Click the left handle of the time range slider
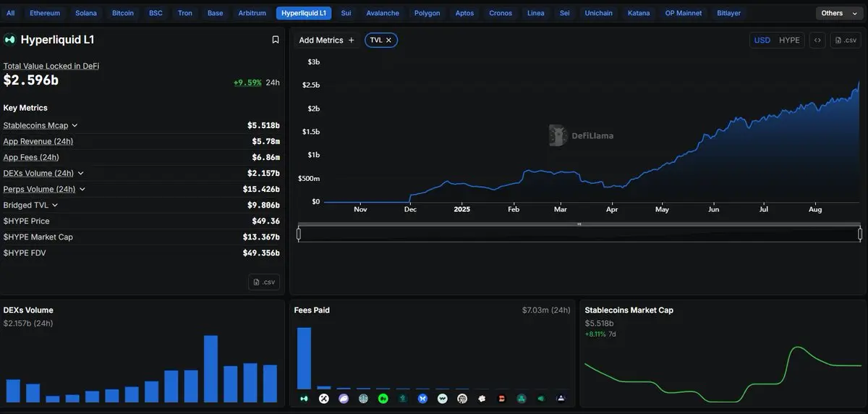Screen dimensions: 868x414 [299, 234]
